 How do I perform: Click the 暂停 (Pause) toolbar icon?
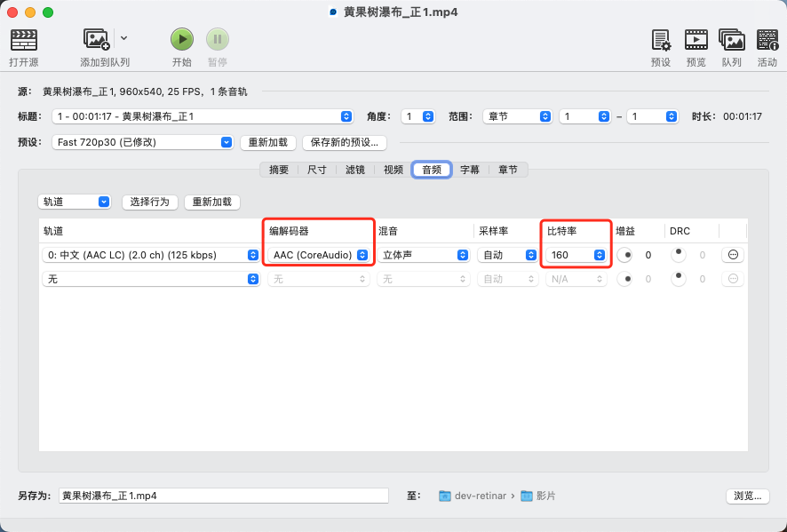pos(218,39)
